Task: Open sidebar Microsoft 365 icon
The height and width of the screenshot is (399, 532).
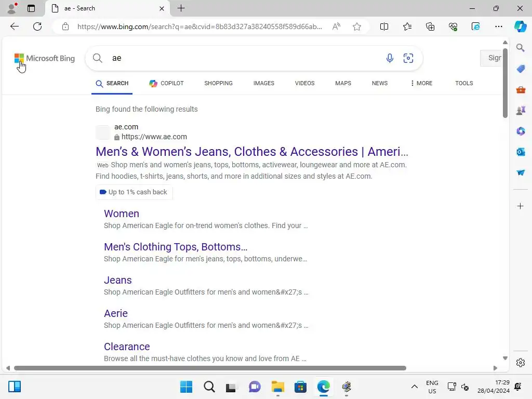Action: tap(521, 131)
